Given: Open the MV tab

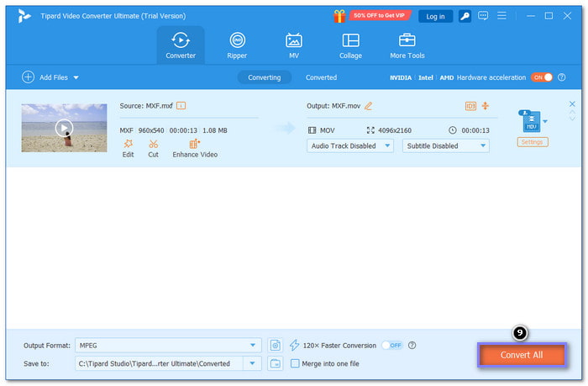Looking at the screenshot, I should [x=294, y=45].
